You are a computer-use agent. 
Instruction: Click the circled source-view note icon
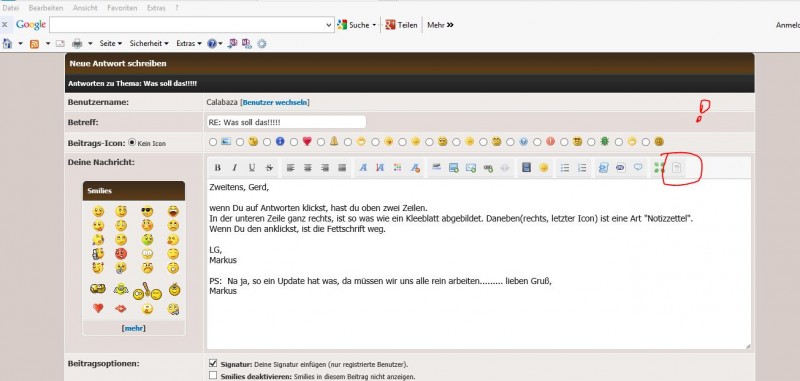[677, 168]
